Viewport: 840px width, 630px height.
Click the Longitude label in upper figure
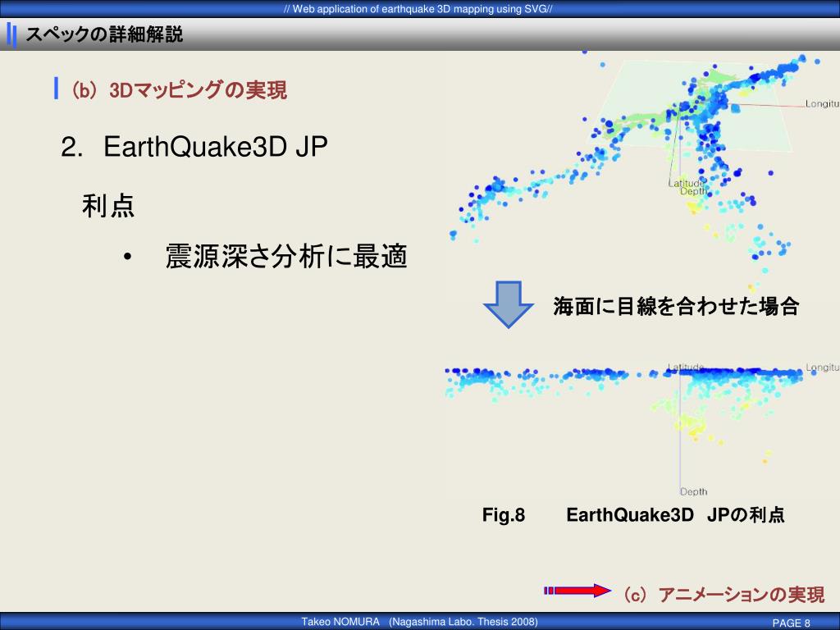[823, 103]
